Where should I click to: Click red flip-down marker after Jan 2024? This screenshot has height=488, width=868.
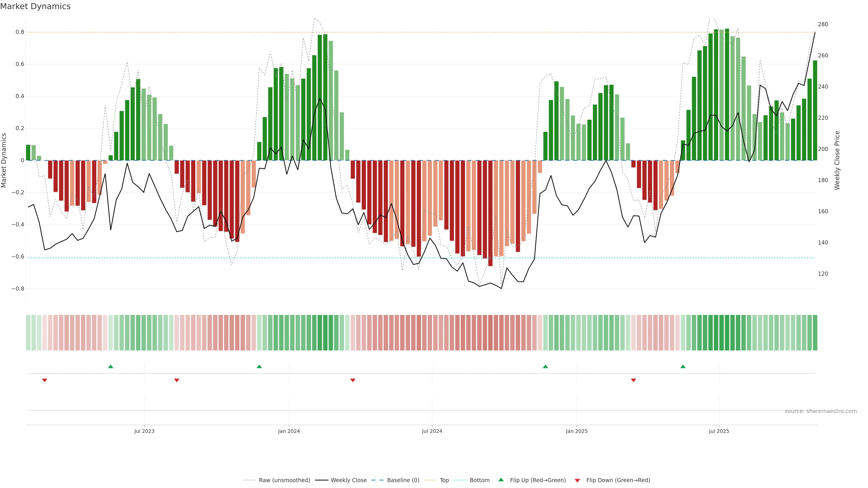click(x=353, y=380)
